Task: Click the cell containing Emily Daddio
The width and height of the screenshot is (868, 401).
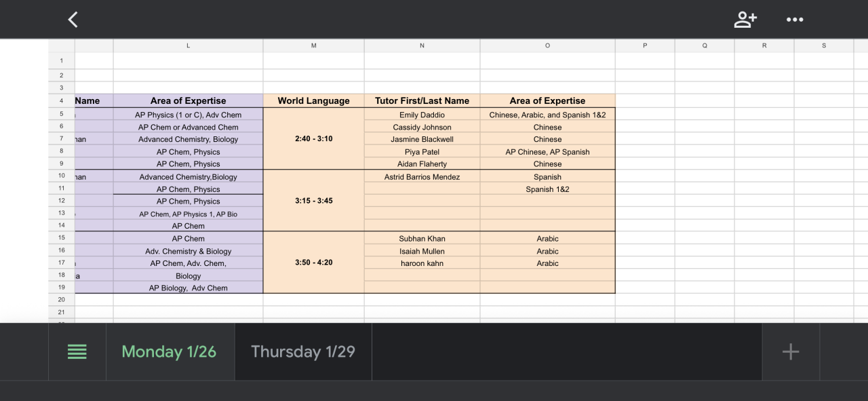Action: (422, 115)
